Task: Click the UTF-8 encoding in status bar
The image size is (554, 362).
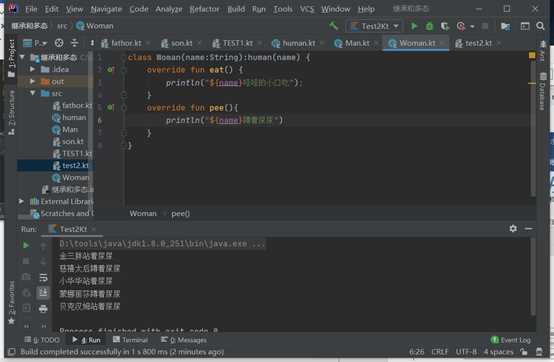Action: (466, 351)
